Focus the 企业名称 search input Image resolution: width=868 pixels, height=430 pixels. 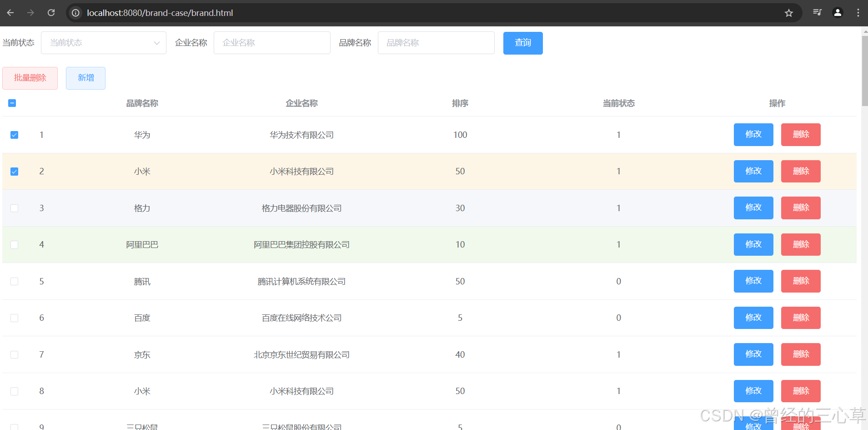272,43
